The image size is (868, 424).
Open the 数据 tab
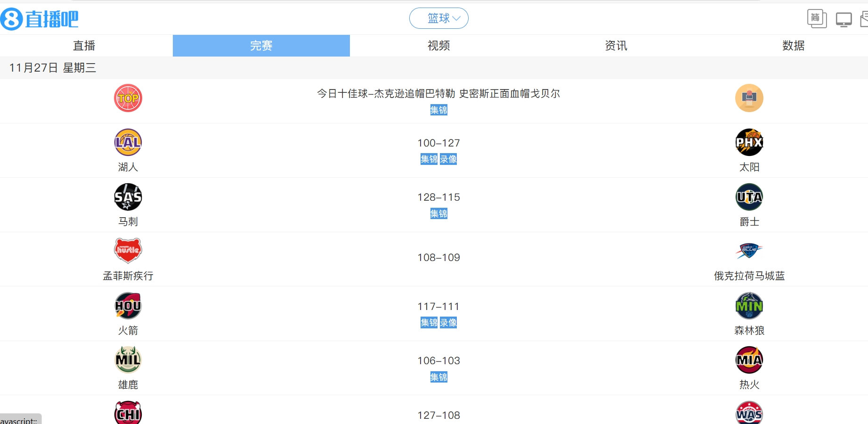click(x=793, y=46)
